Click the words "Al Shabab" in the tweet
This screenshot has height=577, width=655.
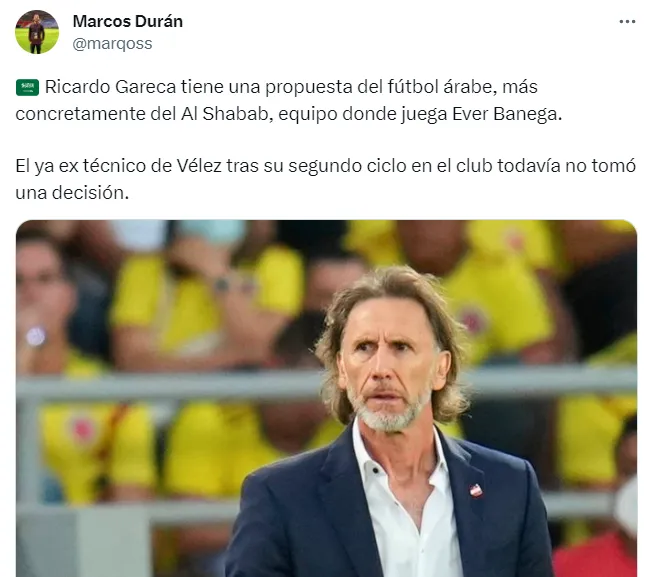(x=226, y=114)
